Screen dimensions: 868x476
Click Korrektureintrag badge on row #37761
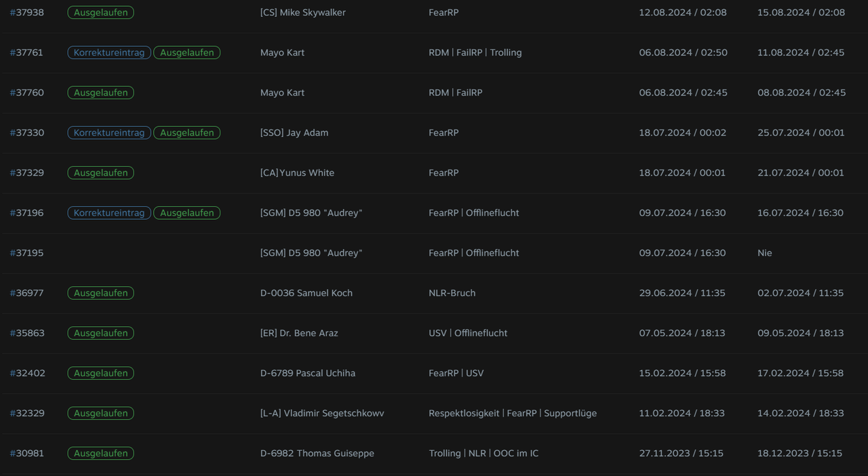point(109,52)
